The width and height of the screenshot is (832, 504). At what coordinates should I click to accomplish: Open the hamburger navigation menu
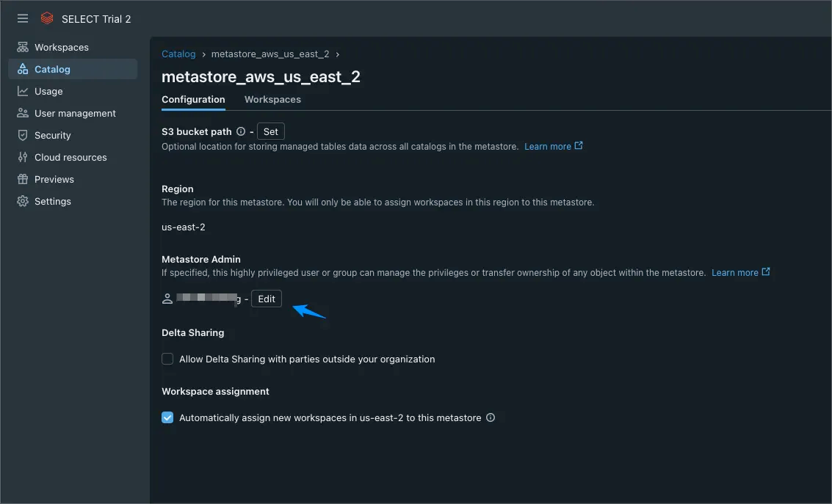pos(22,18)
